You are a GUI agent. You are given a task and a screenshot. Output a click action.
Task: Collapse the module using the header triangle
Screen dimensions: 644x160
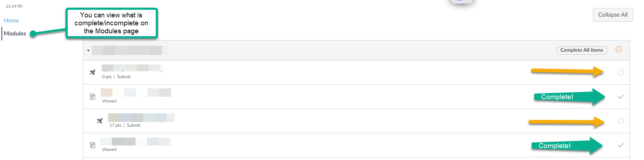coord(88,51)
